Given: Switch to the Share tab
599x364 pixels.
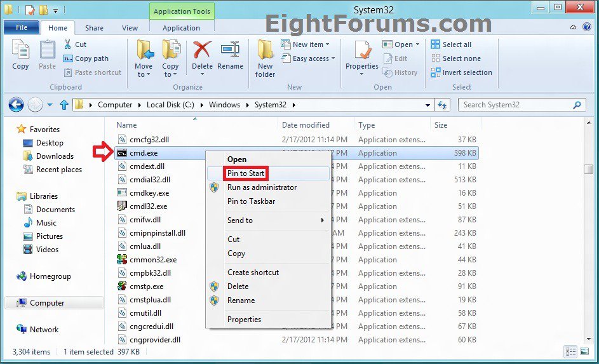Looking at the screenshot, I should coord(94,28).
